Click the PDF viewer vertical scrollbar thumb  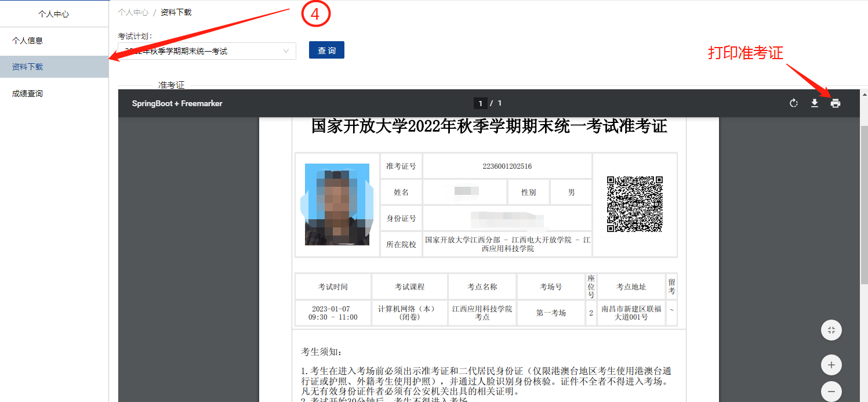coord(863,174)
